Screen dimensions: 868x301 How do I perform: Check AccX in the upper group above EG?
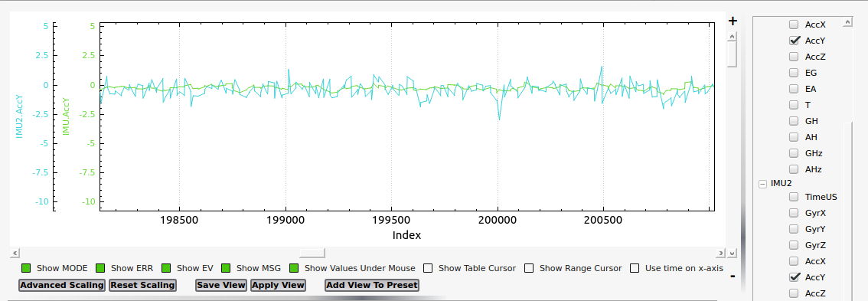(x=794, y=25)
